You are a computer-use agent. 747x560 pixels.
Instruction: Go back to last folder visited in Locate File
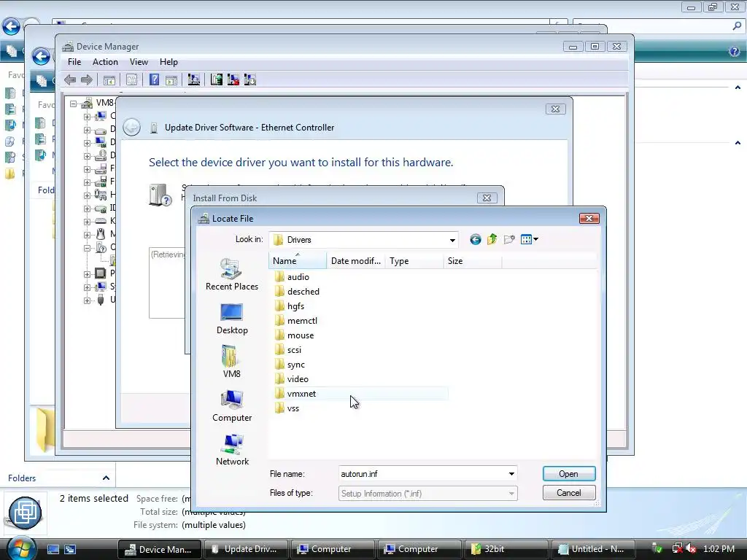[475, 239]
